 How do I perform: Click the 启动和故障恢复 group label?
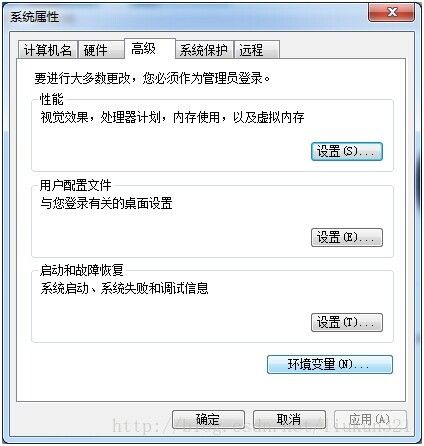tap(81, 270)
